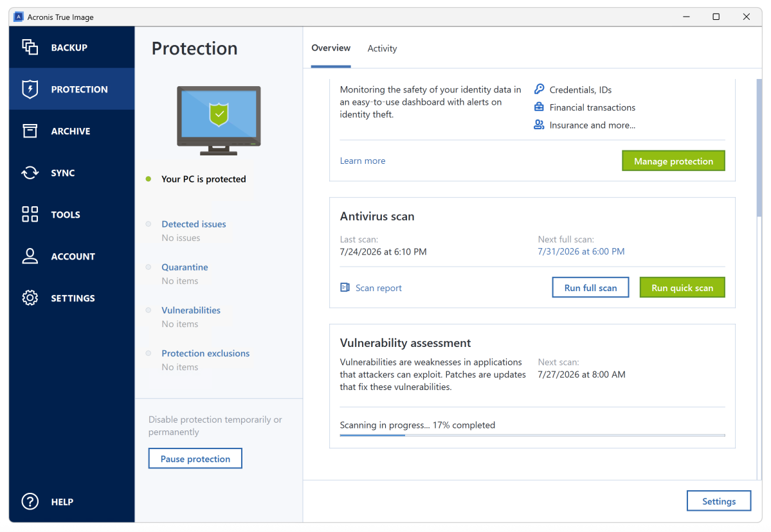
Task: Open the Protection exclusions link
Action: click(206, 353)
